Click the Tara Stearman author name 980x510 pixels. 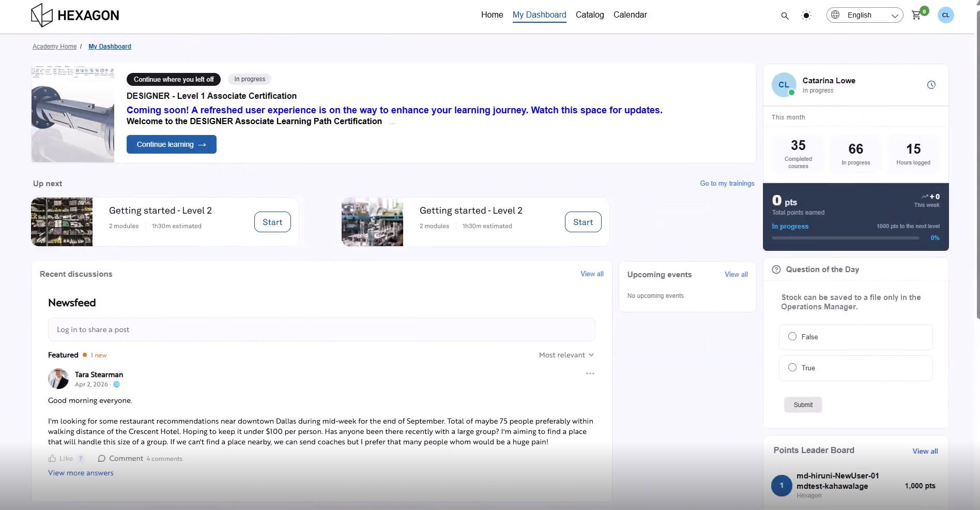[x=99, y=374]
